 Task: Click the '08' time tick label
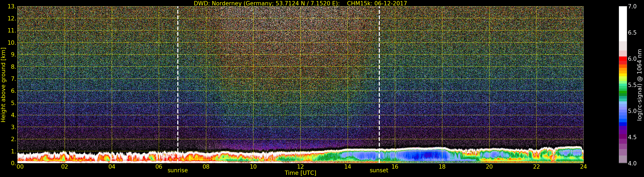click(x=206, y=166)
